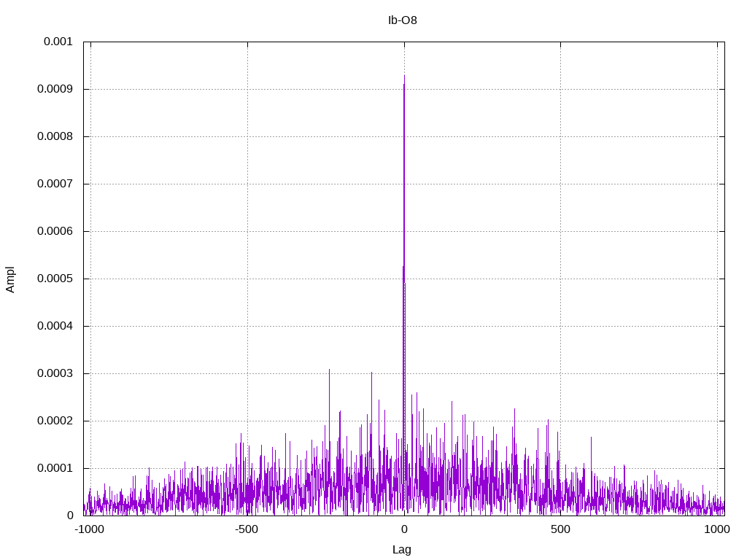
Task: Click the y-axis value 0.0002
Action: pyautogui.click(x=55, y=421)
